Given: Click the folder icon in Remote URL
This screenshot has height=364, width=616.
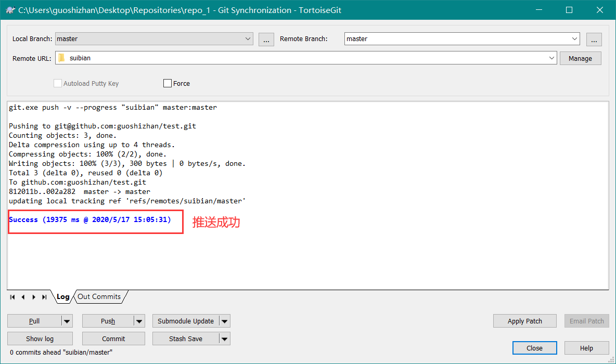Looking at the screenshot, I should [61, 58].
